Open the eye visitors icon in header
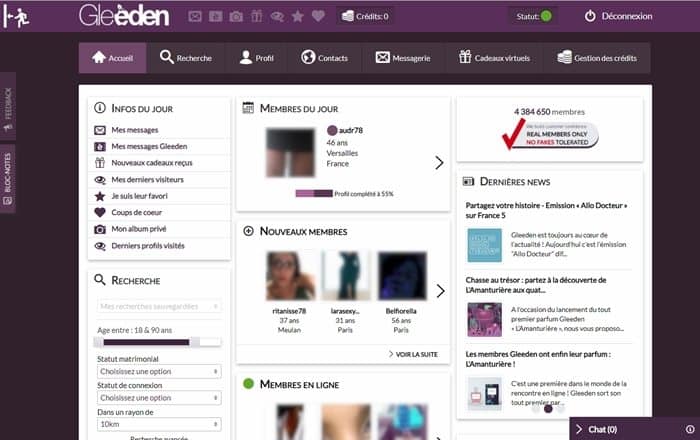The width and height of the screenshot is (700, 440). (x=277, y=17)
